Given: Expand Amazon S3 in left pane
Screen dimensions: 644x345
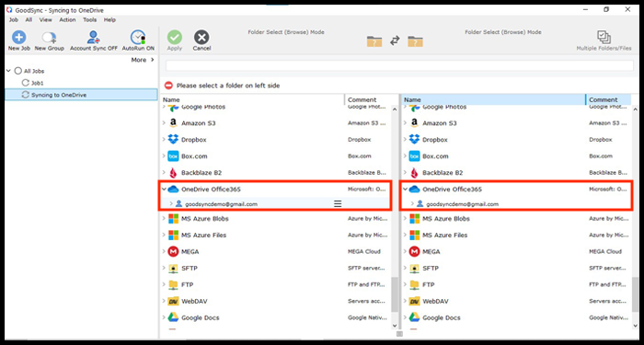Looking at the screenshot, I should click(x=164, y=123).
